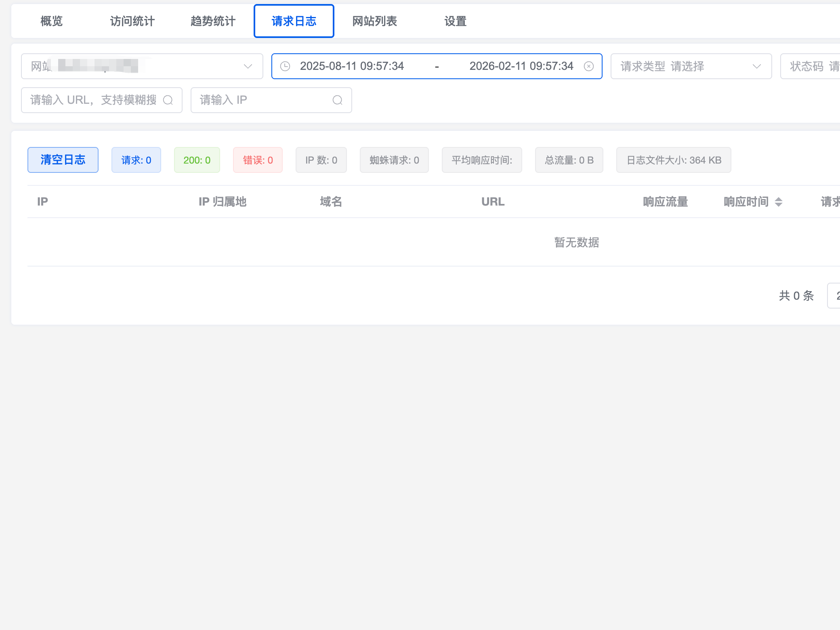The image size is (840, 630).
Task: Click the start date 2025-08-11 field
Action: point(352,66)
